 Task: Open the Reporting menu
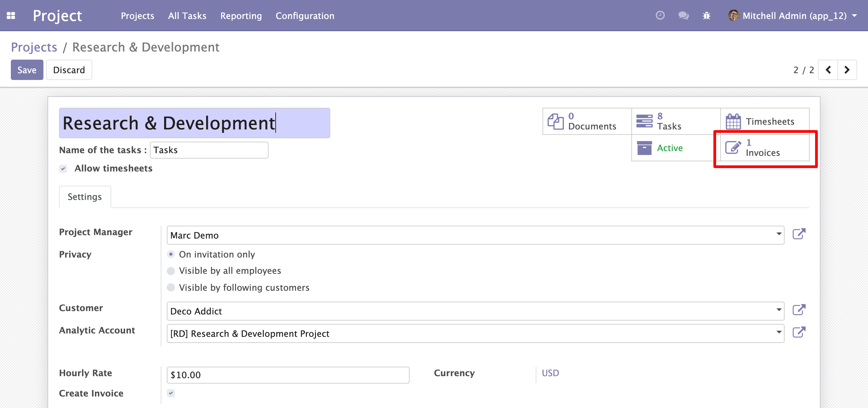(241, 16)
